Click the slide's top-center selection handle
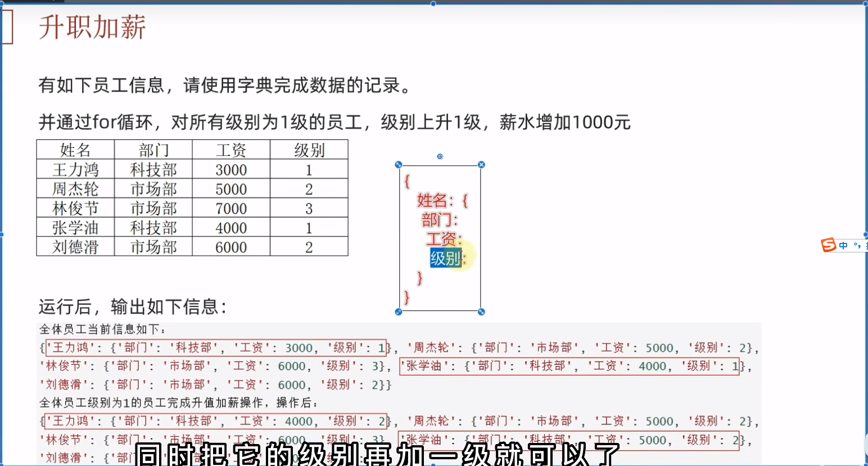Image resolution: width=868 pixels, height=466 pixels. [x=433, y=3]
